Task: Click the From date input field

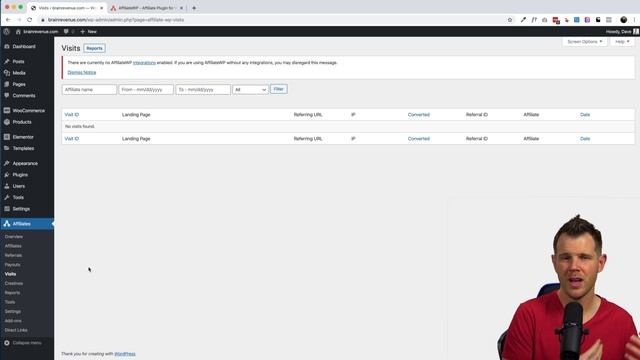Action: pos(146,89)
